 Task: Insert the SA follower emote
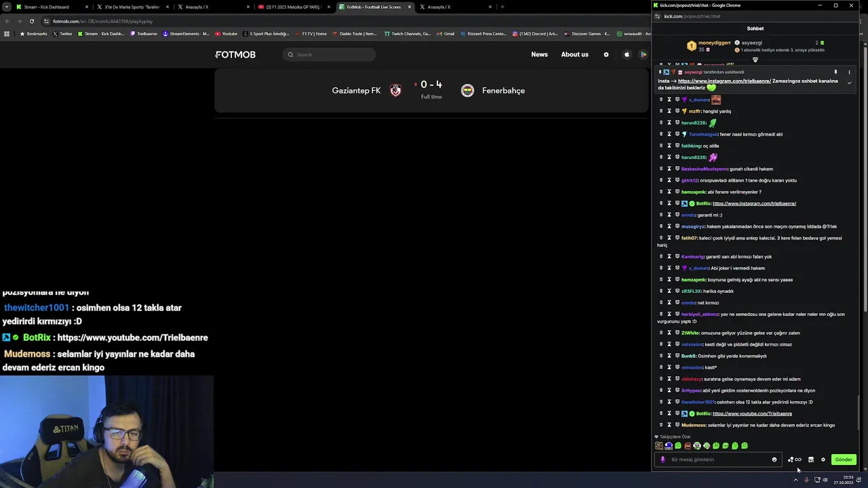point(658,446)
